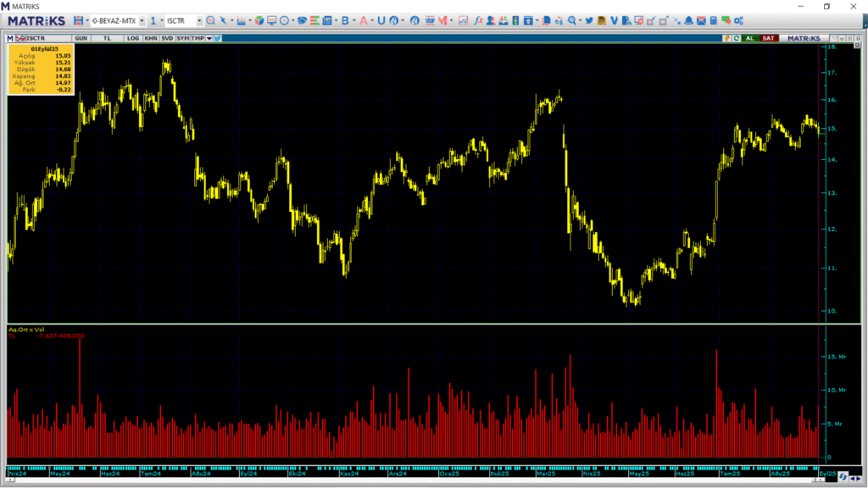Open settings gears icon in toolbar
868x488 pixels.
737,20
